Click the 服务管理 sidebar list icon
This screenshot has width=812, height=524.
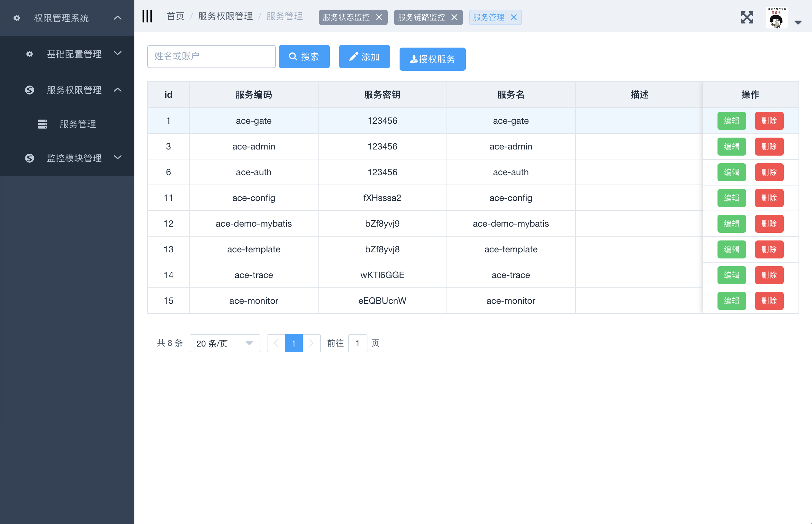coord(42,124)
